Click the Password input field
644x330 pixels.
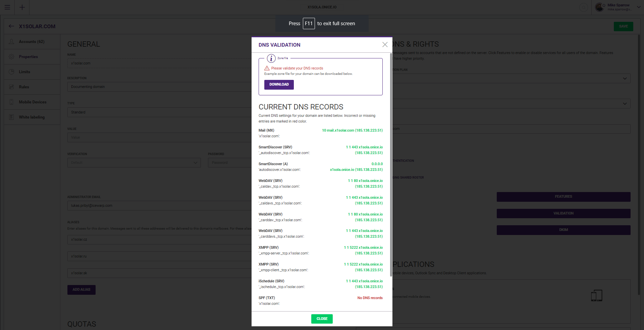coord(230,162)
